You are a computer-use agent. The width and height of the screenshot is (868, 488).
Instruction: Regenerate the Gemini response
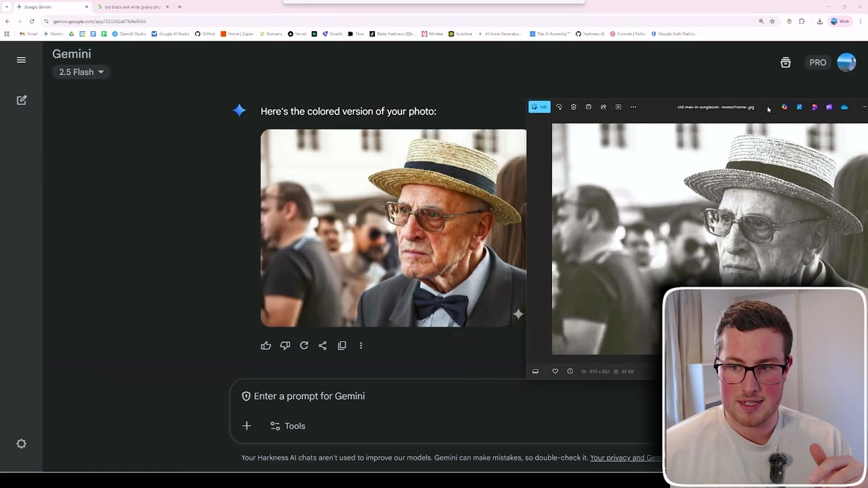304,346
